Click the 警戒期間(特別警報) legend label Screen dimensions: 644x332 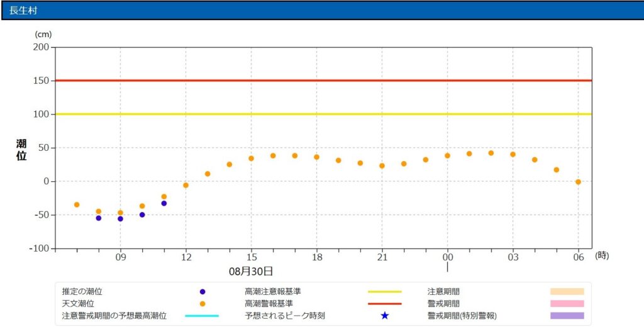coord(462,316)
